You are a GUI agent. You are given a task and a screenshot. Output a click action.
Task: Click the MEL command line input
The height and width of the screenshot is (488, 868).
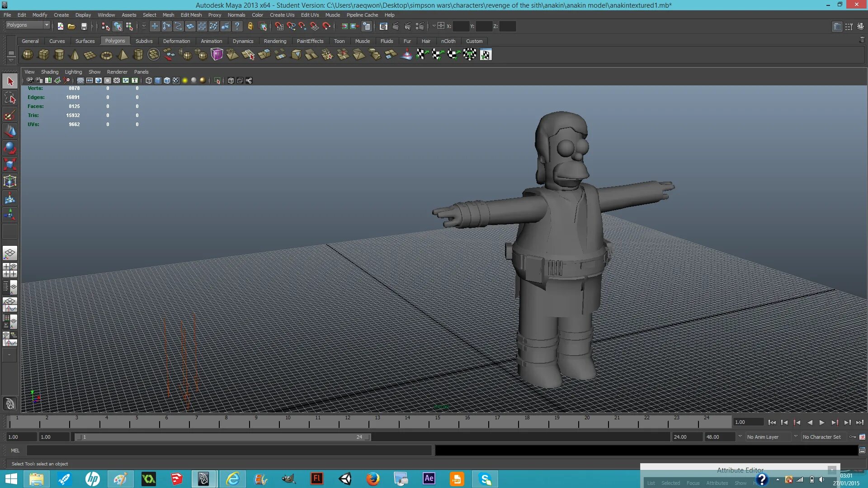click(x=229, y=450)
